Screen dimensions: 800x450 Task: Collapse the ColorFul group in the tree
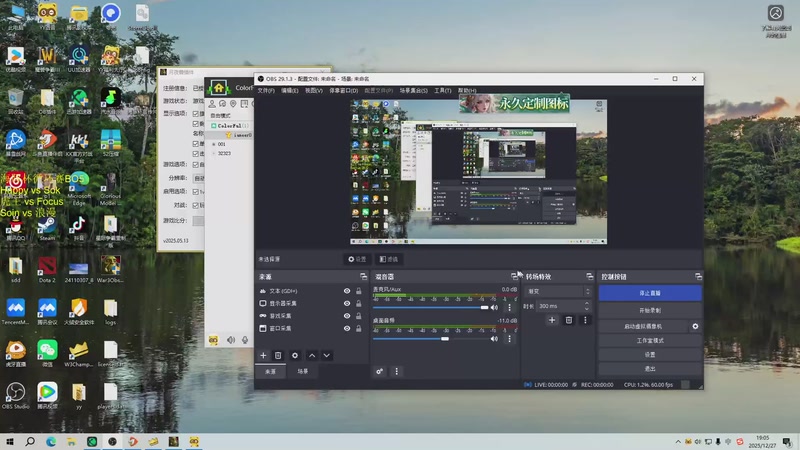pyautogui.click(x=214, y=126)
